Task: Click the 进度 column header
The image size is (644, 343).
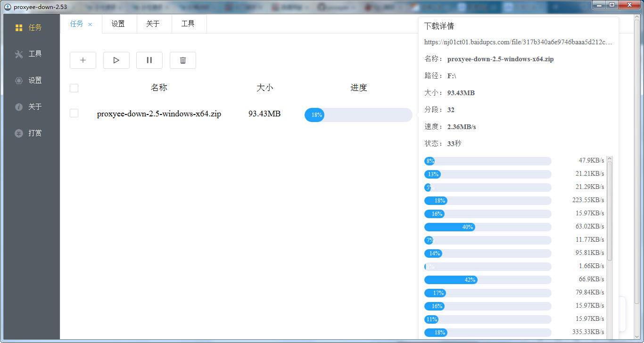Action: pos(359,88)
